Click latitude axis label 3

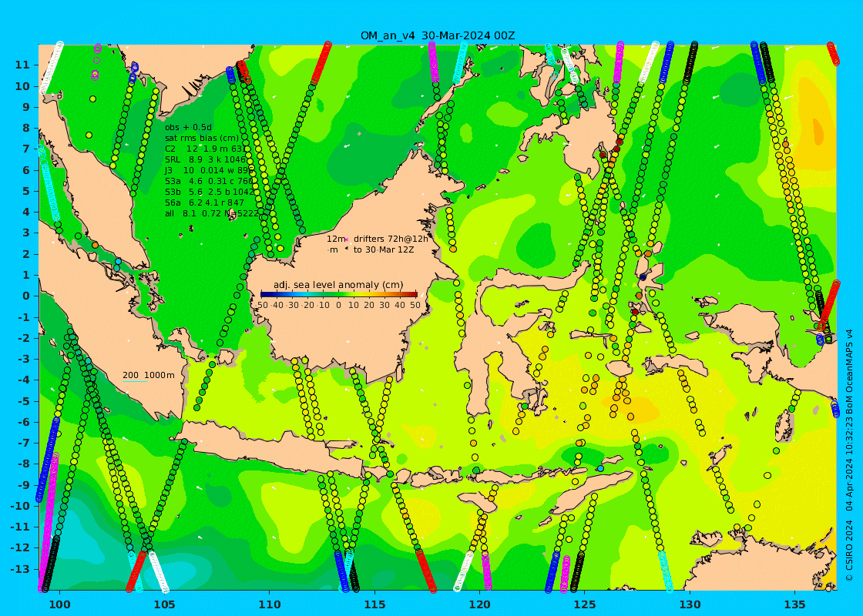click(26, 233)
